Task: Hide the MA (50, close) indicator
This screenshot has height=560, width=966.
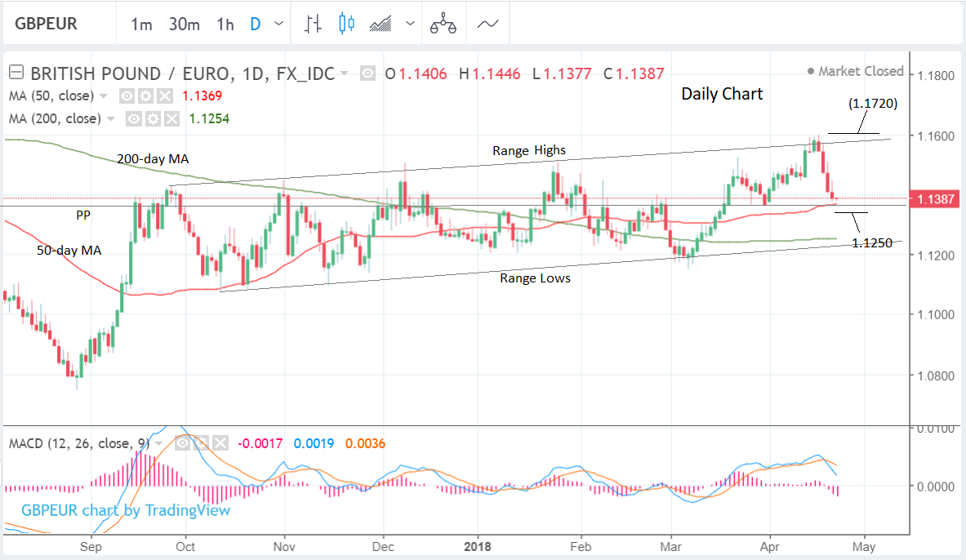Action: tap(127, 96)
